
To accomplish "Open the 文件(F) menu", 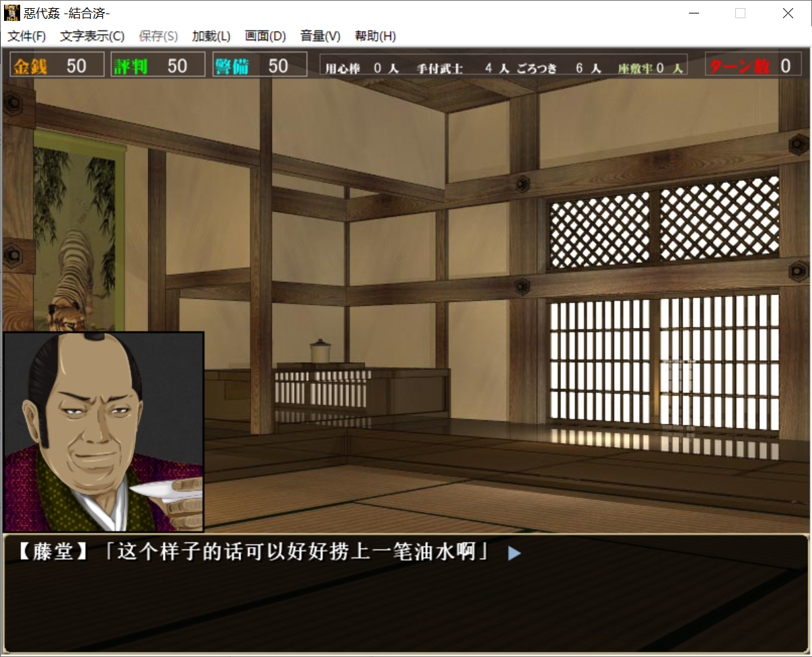I will pos(27,36).
